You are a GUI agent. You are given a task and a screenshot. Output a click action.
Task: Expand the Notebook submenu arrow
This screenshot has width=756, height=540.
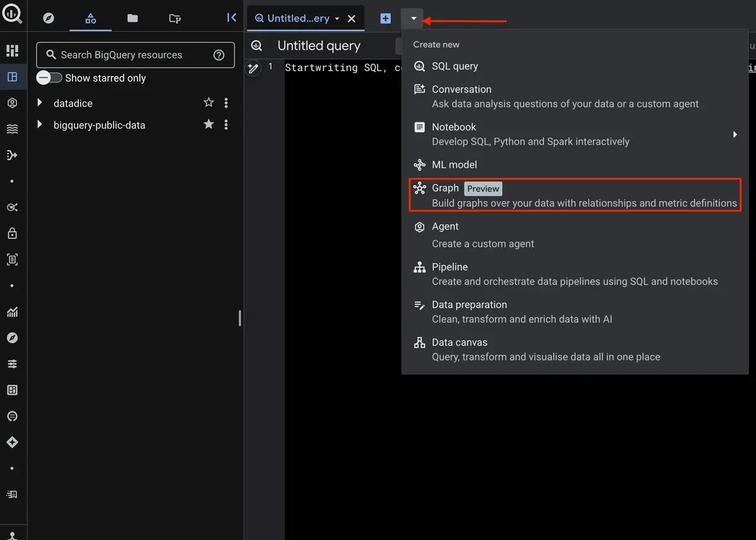(735, 134)
